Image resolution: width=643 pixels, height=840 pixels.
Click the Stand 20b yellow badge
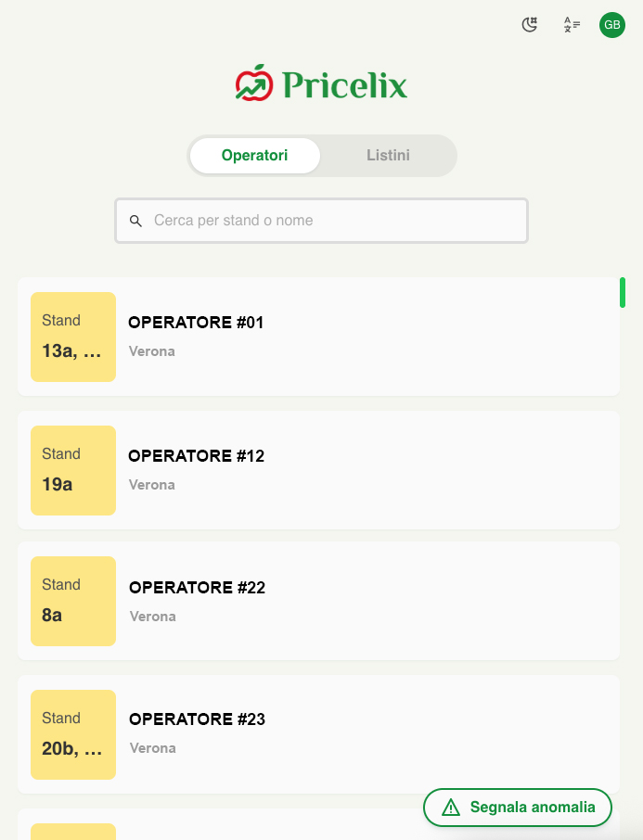[x=73, y=734]
